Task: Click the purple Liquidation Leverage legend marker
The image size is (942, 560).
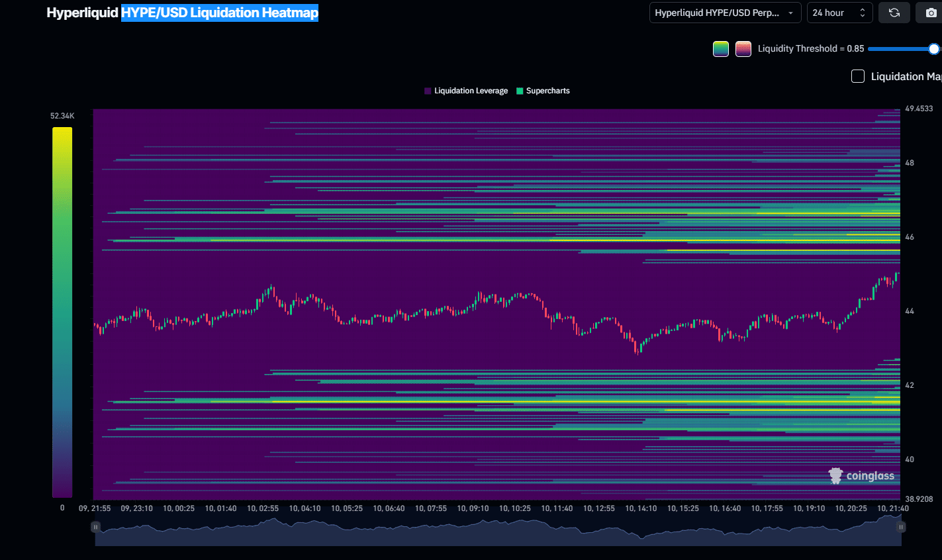Action: (428, 91)
